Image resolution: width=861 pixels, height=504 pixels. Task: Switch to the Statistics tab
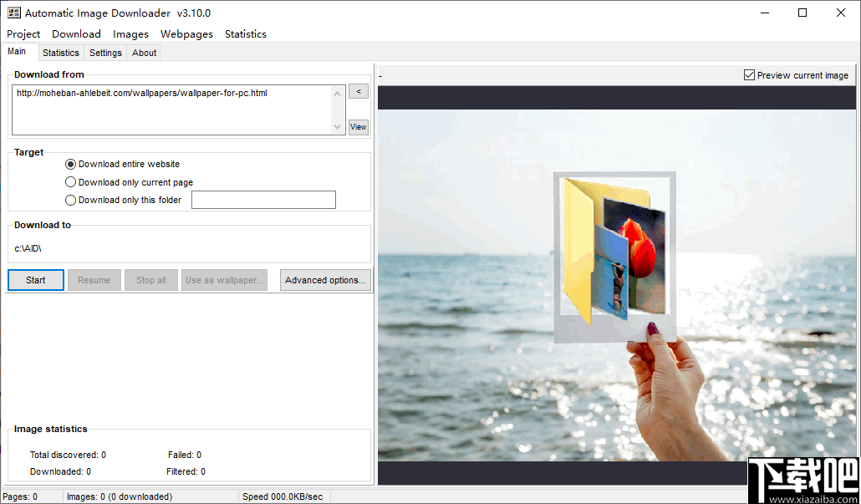60,52
